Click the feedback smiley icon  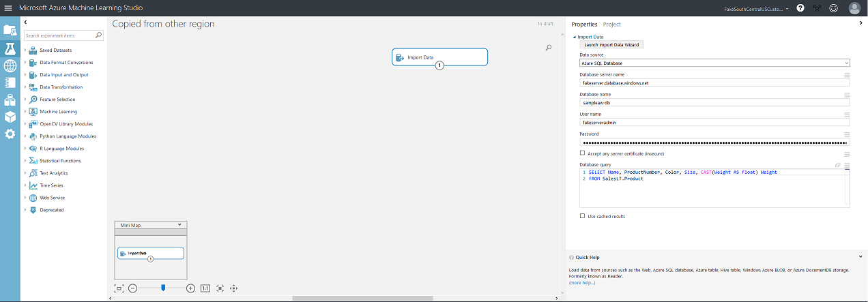[833, 8]
